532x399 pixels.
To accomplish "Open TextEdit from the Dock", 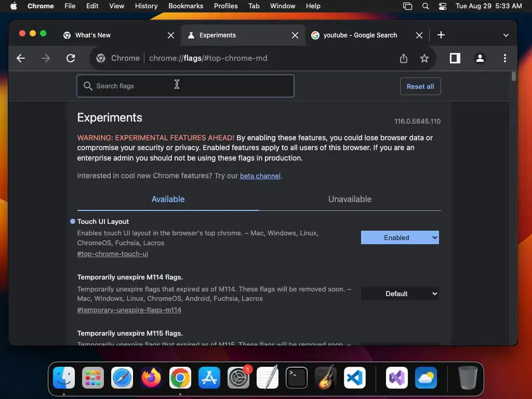I will (268, 378).
